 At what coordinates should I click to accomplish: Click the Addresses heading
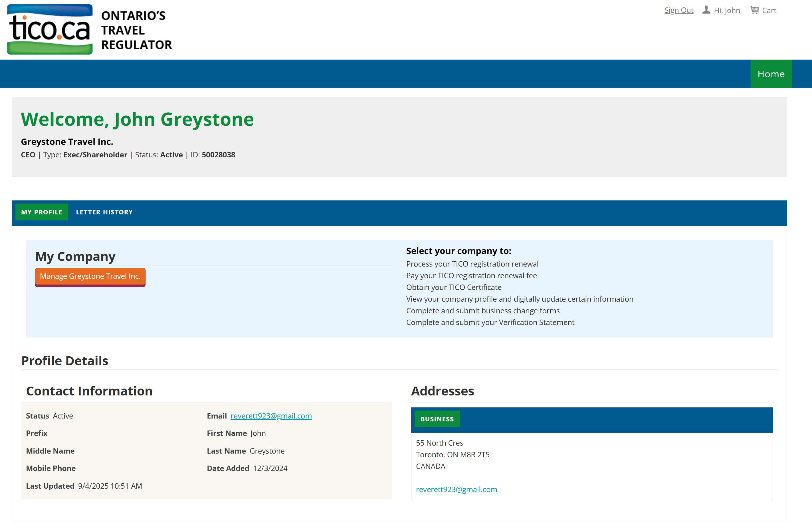click(x=442, y=391)
